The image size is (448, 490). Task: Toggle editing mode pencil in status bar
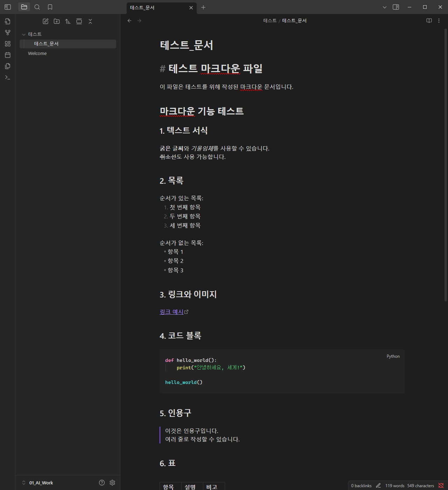[x=378, y=485]
